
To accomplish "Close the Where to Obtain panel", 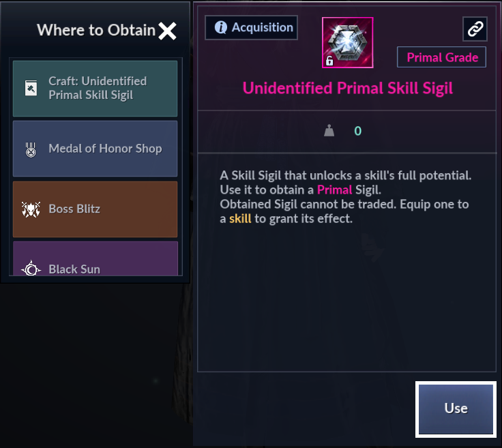I will (x=167, y=31).
